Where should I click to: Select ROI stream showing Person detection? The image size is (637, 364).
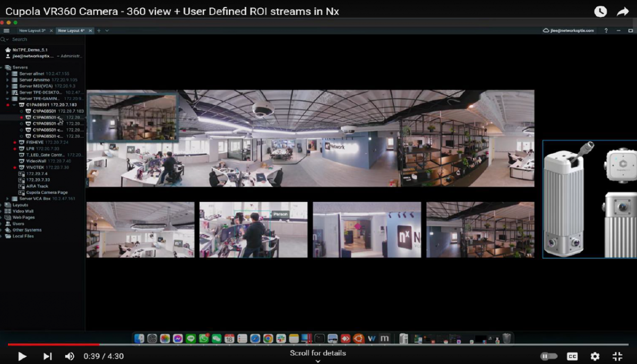(x=253, y=230)
